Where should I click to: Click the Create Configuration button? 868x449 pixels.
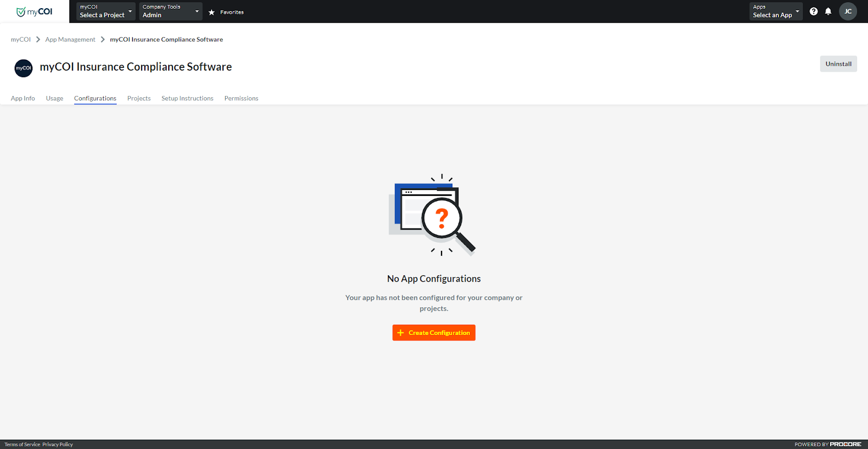coord(433,333)
